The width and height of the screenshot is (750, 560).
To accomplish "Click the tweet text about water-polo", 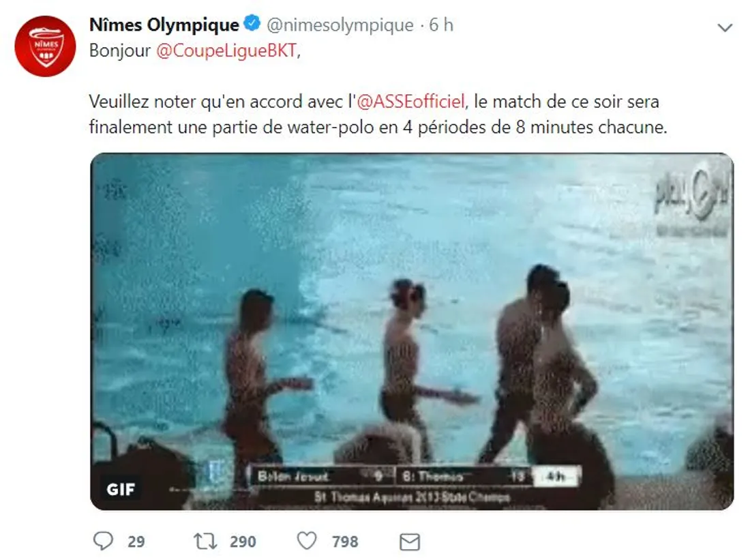I will tap(378, 115).
